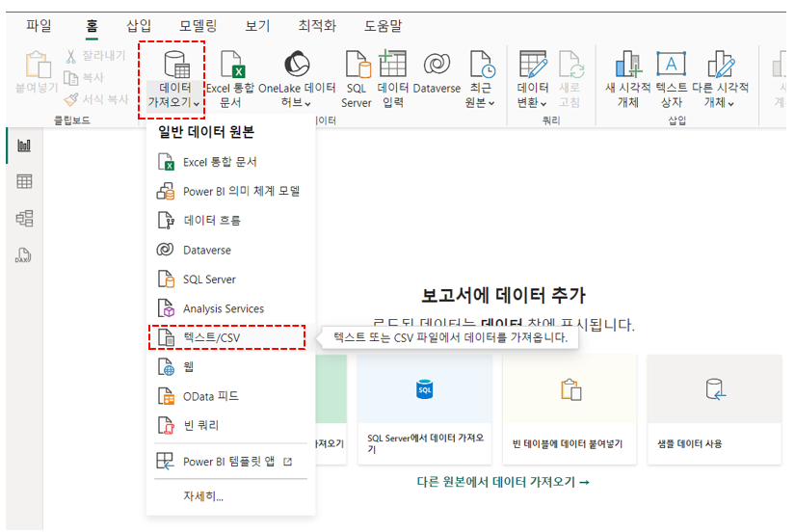Choose Dataverse from the dropdown list
Screen dimensions: 795x532
(230, 250)
